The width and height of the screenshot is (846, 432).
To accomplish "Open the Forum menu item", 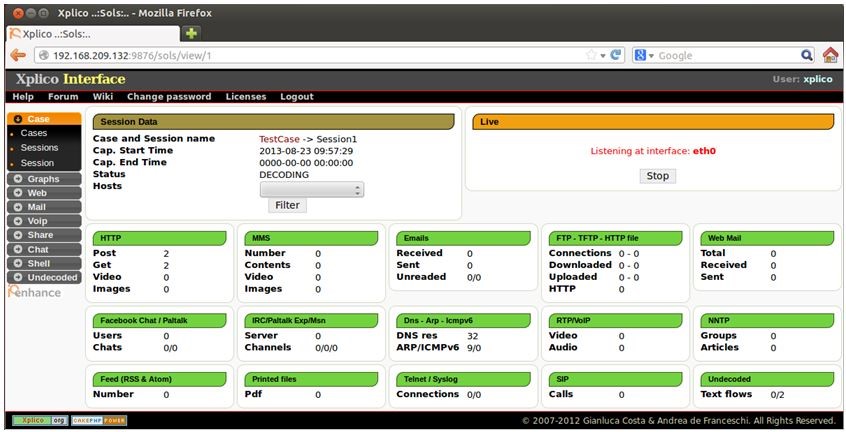I will [x=63, y=97].
